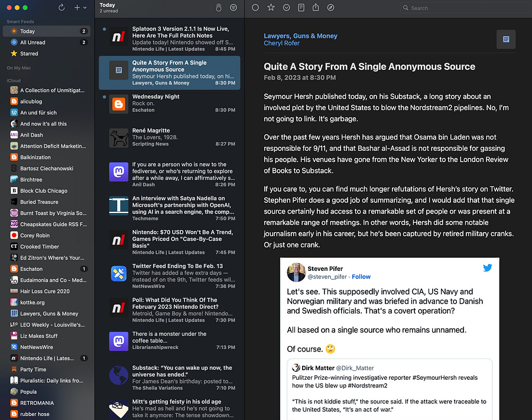Click René Magritte dog thumbnail
Screen dimensions: 532x420
[x=119, y=138]
